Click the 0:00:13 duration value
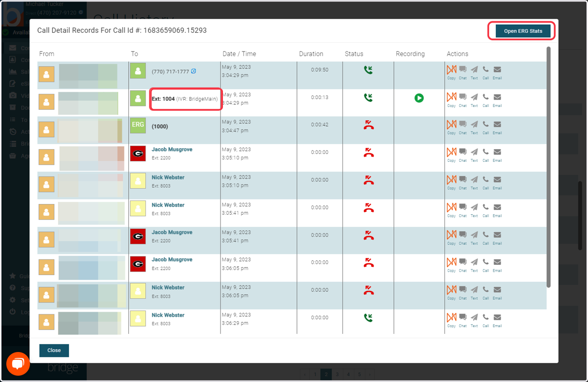Screen dimensions: 588x382 click(x=319, y=97)
